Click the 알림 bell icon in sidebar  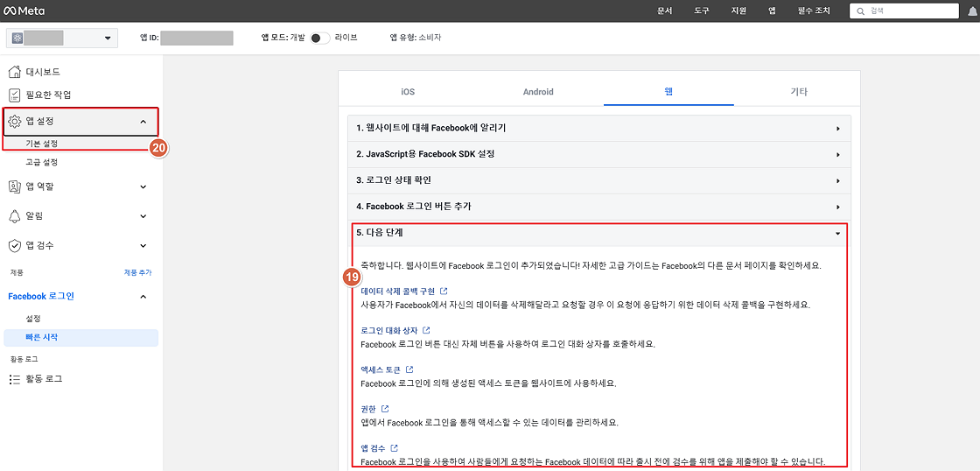pos(15,215)
